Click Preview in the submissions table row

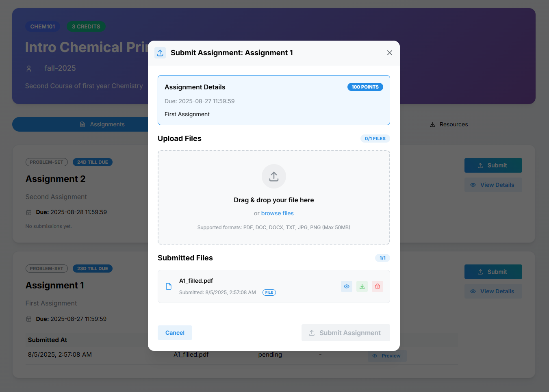tap(387, 356)
